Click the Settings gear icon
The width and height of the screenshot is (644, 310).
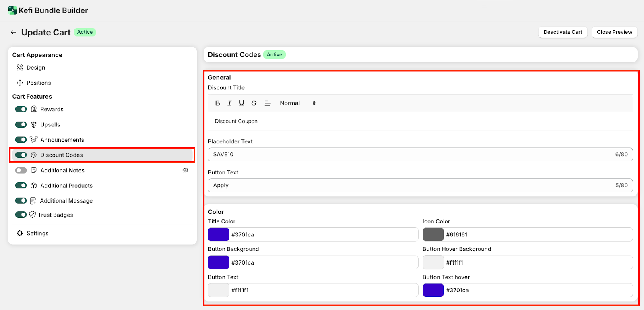(x=20, y=233)
